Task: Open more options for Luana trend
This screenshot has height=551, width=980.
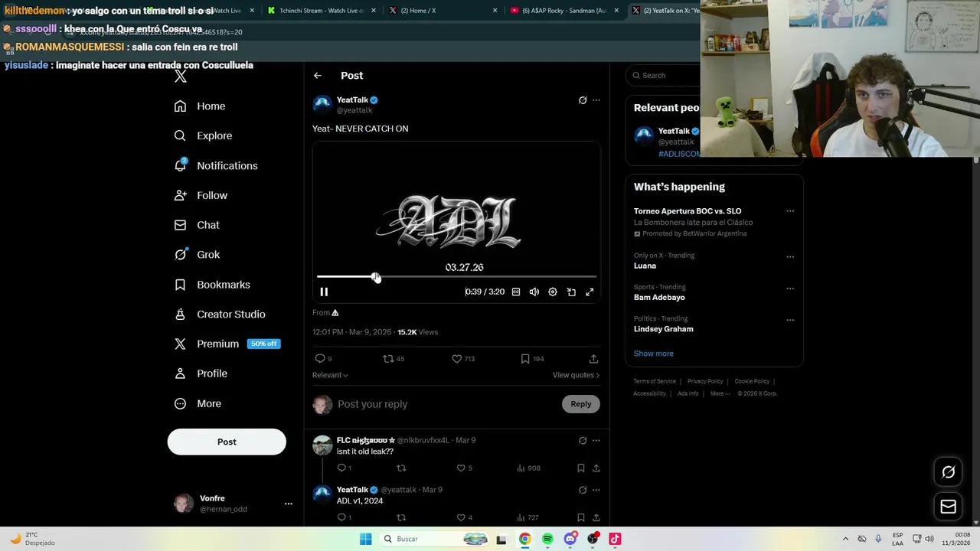Action: (790, 257)
